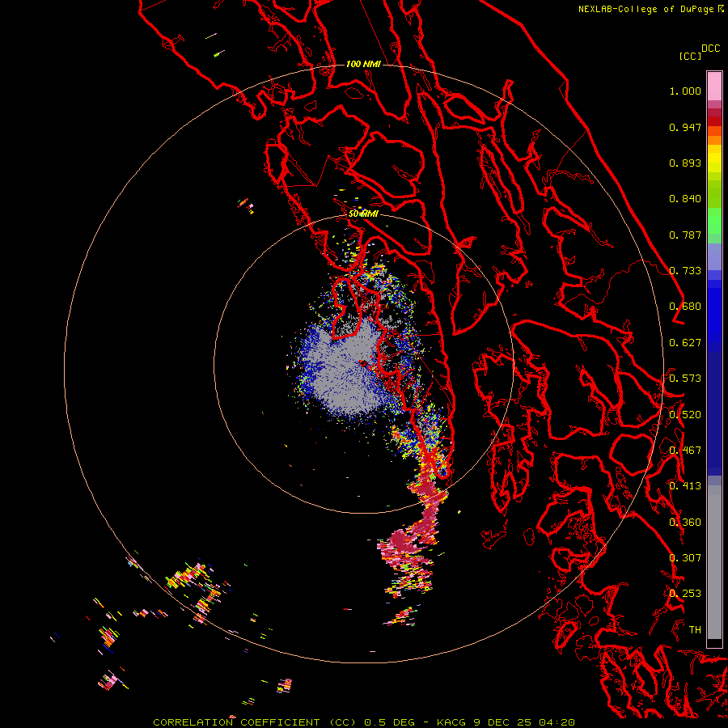Click the 0.520 scale value
Screen dimensions: 728x728
[685, 415]
